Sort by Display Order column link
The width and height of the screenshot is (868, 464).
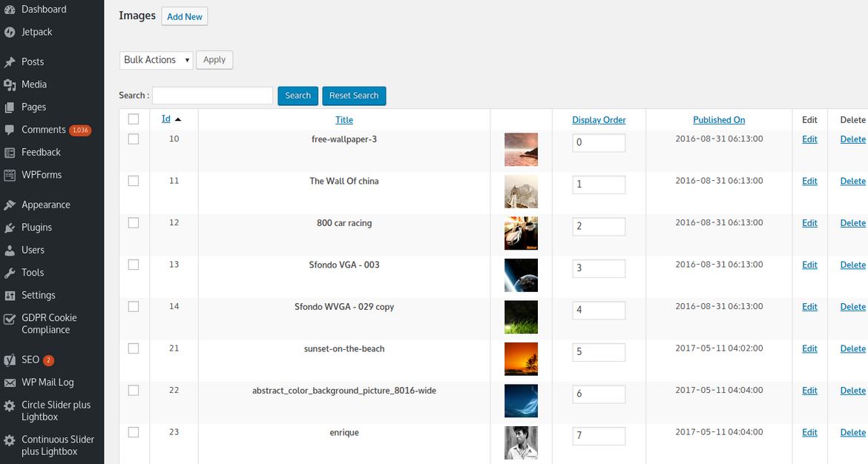click(x=599, y=120)
